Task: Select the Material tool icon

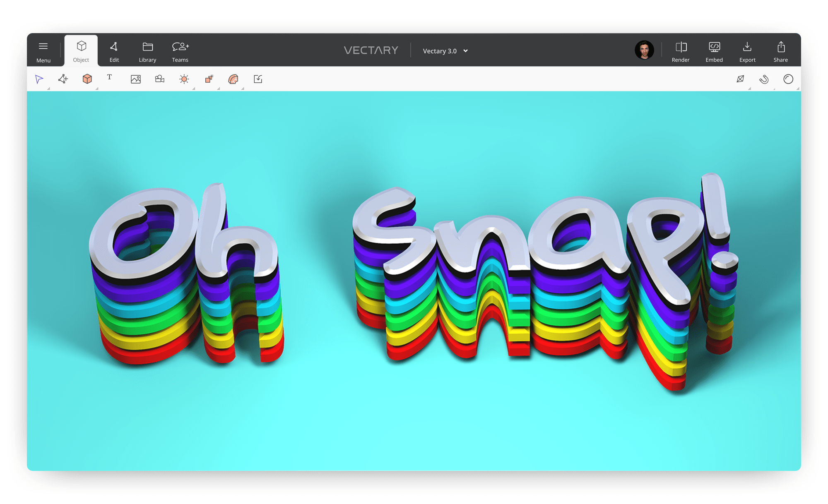Action: (234, 79)
